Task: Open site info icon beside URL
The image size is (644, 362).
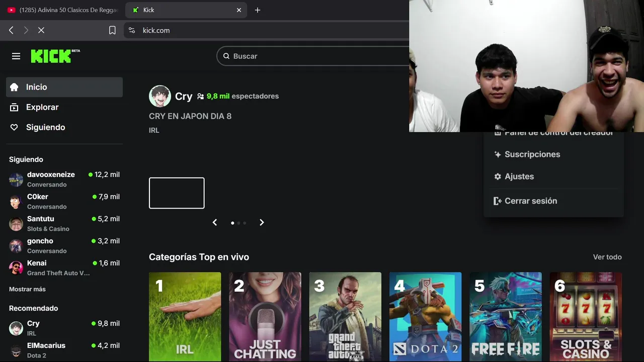Action: click(132, 30)
